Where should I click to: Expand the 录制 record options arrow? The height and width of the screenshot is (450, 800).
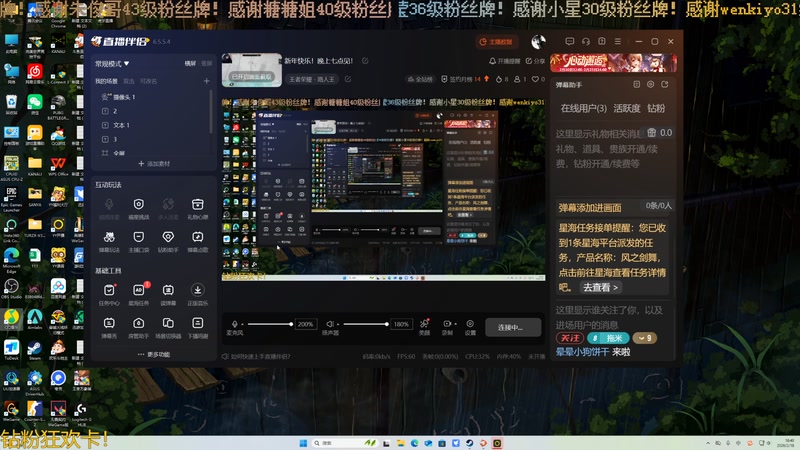point(455,323)
